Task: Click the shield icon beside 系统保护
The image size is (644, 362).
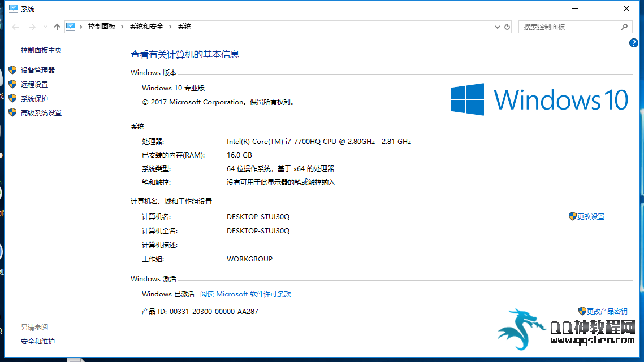Action: [x=13, y=98]
